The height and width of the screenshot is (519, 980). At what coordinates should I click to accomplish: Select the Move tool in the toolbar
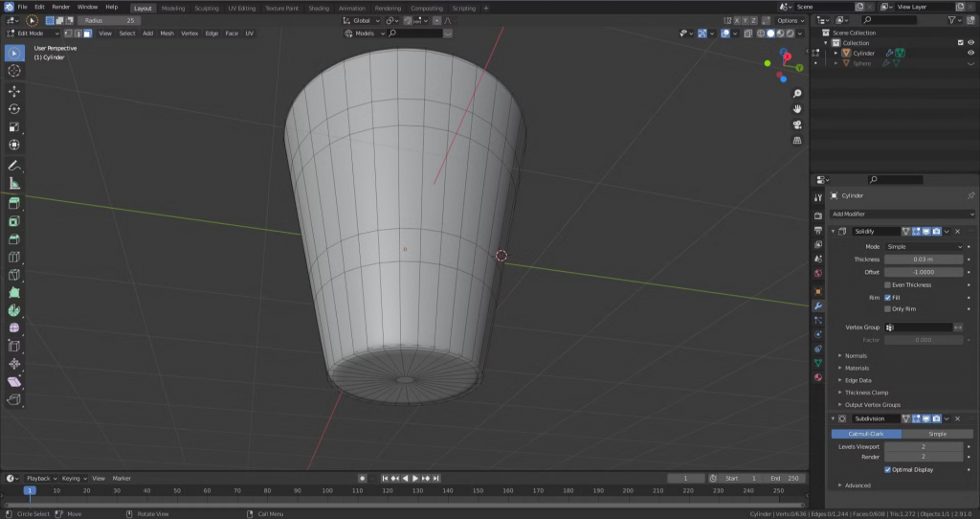point(14,91)
